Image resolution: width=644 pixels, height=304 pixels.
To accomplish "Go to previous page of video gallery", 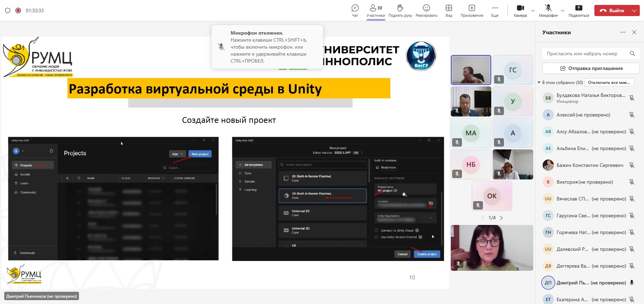I will pos(483,218).
